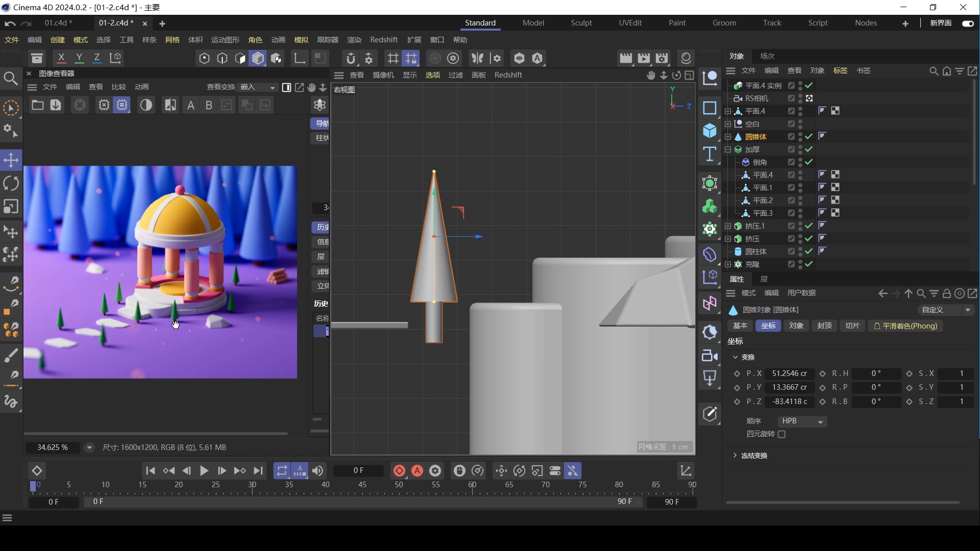Toggle the 四元旋转 checkbox
Image resolution: width=980 pixels, height=551 pixels.
pos(782,434)
